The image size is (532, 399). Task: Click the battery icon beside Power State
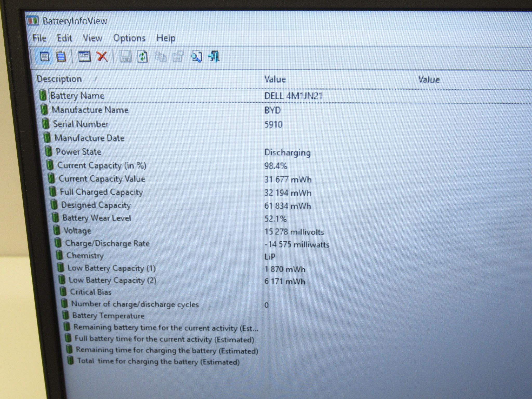tap(49, 151)
